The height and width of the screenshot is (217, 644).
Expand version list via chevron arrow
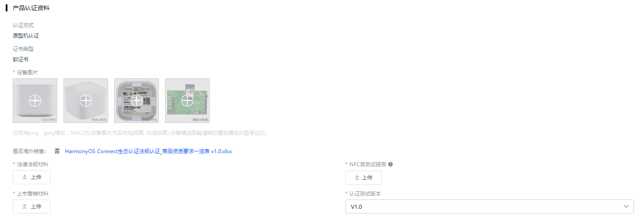626,206
